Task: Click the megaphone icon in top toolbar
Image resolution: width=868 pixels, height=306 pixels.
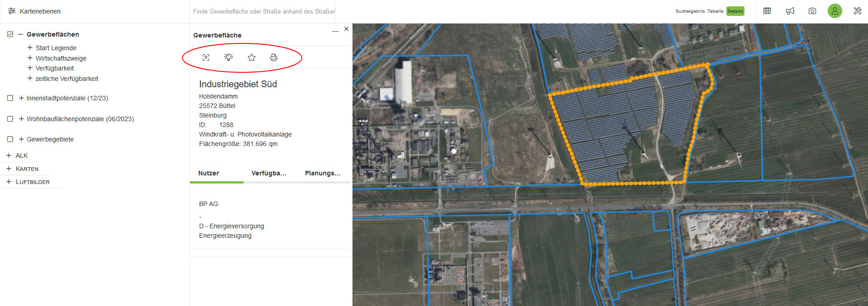Action: coord(790,11)
